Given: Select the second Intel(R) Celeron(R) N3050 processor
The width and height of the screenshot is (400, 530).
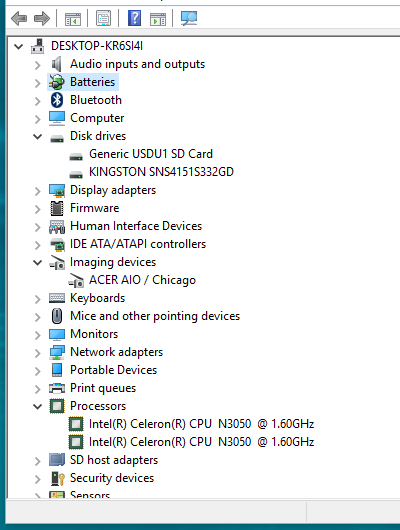Looking at the screenshot, I should click(x=202, y=442).
